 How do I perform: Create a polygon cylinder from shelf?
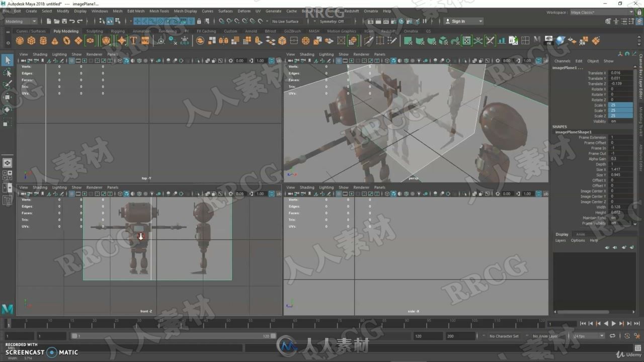[x=43, y=41]
